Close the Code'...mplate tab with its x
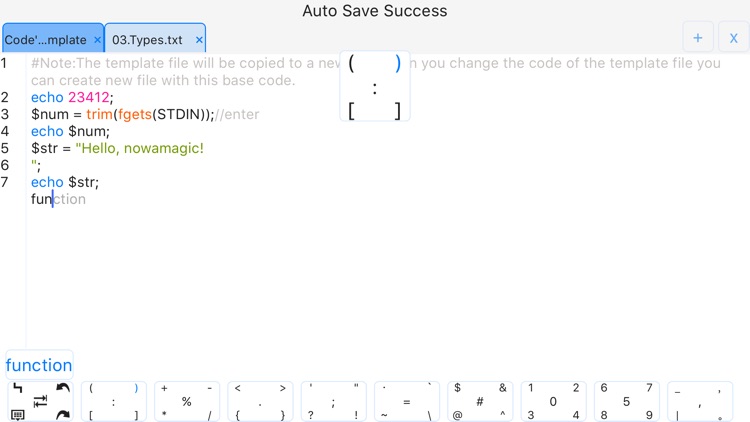This screenshot has height=422, width=750. 97,40
